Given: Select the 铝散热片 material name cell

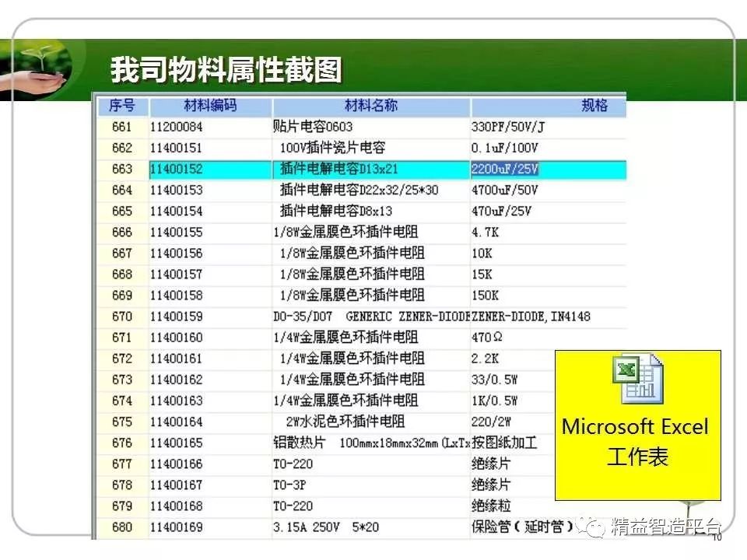Looking at the screenshot, I should (x=370, y=443).
